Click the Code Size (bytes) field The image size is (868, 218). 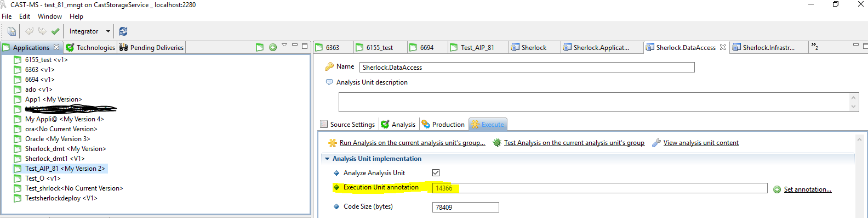pyautogui.click(x=465, y=207)
